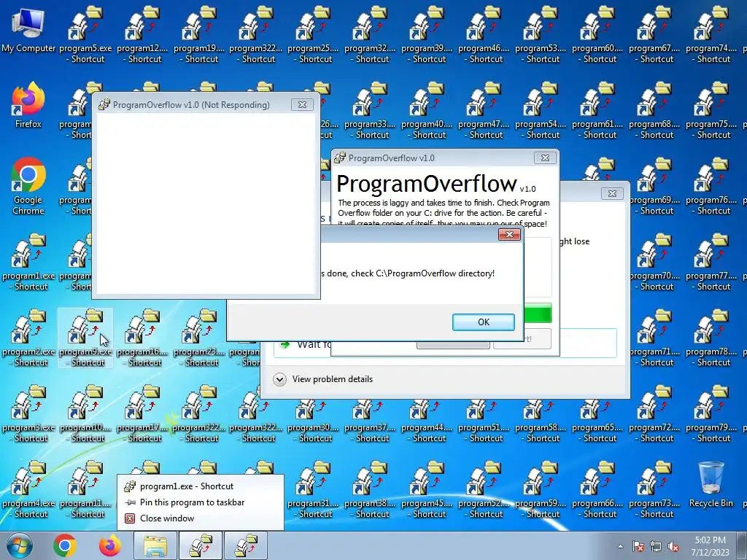This screenshot has width=747, height=560.
Task: Open Windows Explorer from the taskbar
Action: (x=155, y=545)
